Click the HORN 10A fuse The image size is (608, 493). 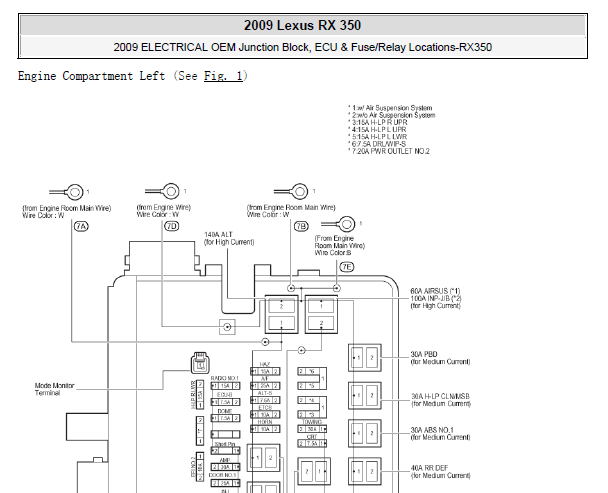[265, 429]
